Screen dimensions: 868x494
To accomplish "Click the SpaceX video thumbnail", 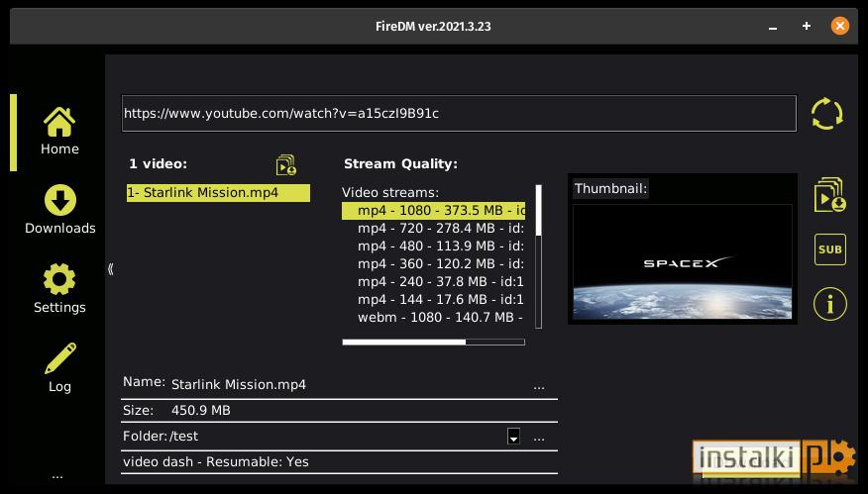I will (x=683, y=262).
